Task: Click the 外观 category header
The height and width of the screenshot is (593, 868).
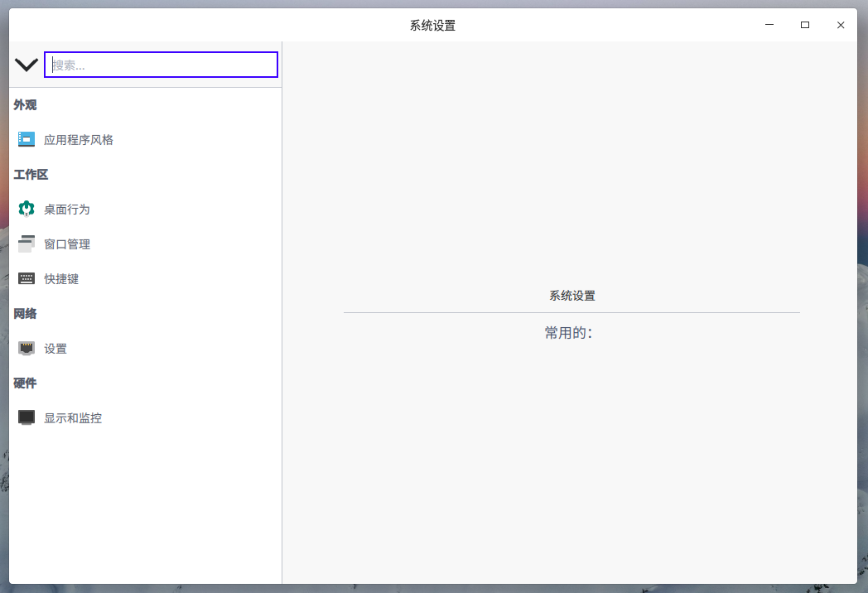Action: [25, 104]
